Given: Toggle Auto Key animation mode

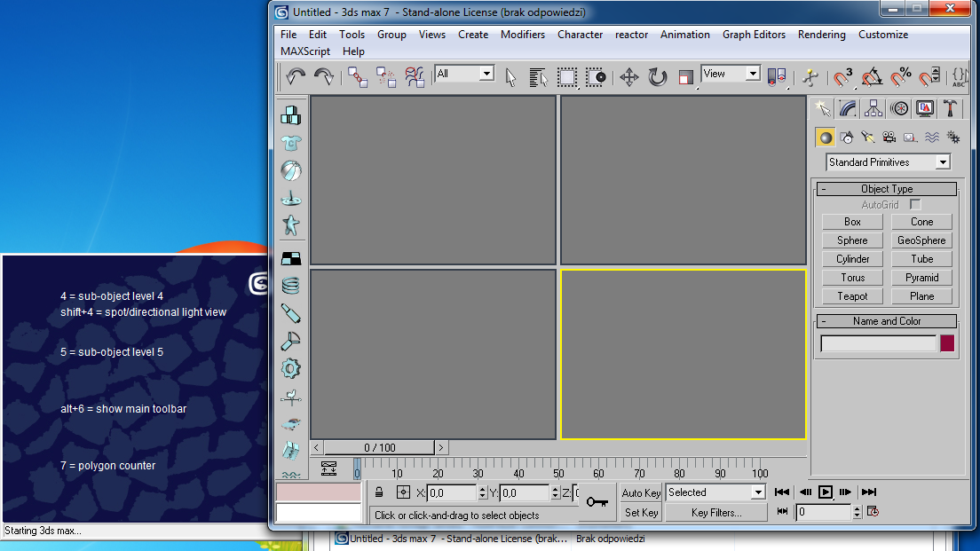Looking at the screenshot, I should pos(641,493).
